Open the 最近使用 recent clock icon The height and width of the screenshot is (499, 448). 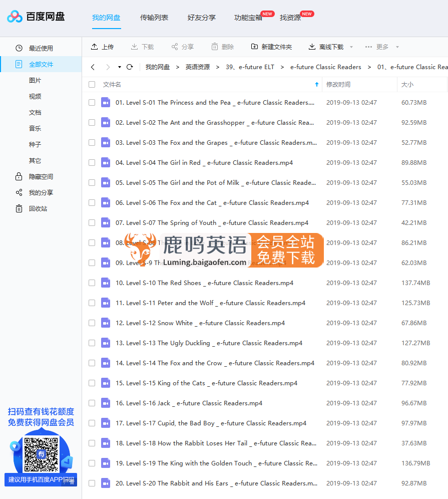[19, 48]
